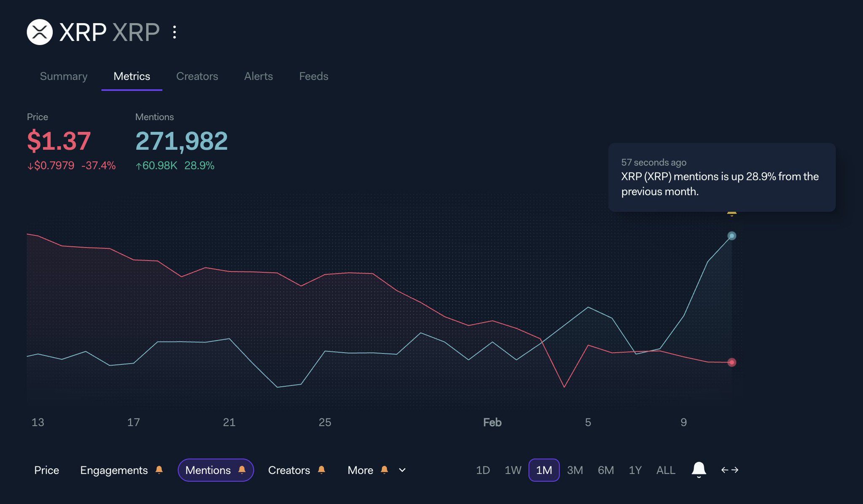Click the bell icon beside Creators
Viewport: 863px width, 504px height.
pos(321,470)
